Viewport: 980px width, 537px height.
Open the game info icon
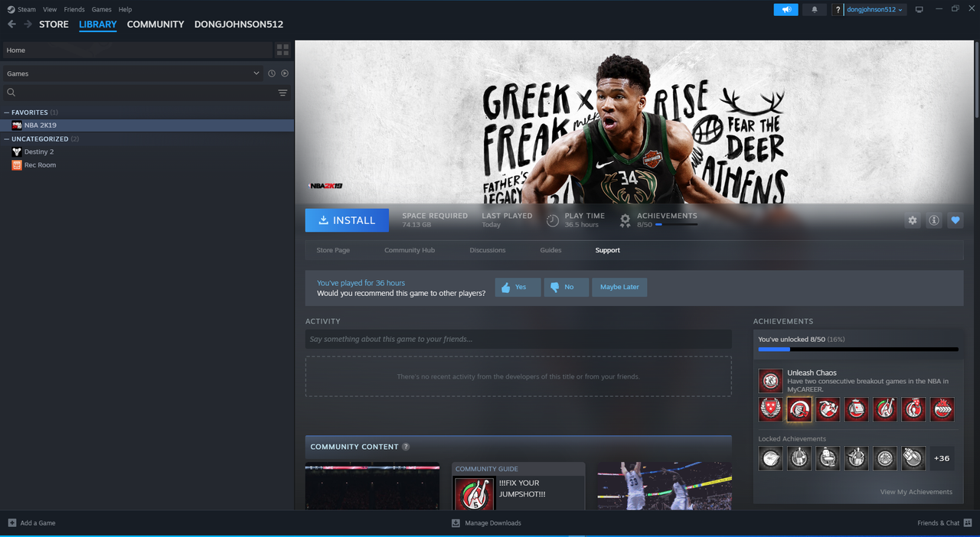[x=933, y=220]
